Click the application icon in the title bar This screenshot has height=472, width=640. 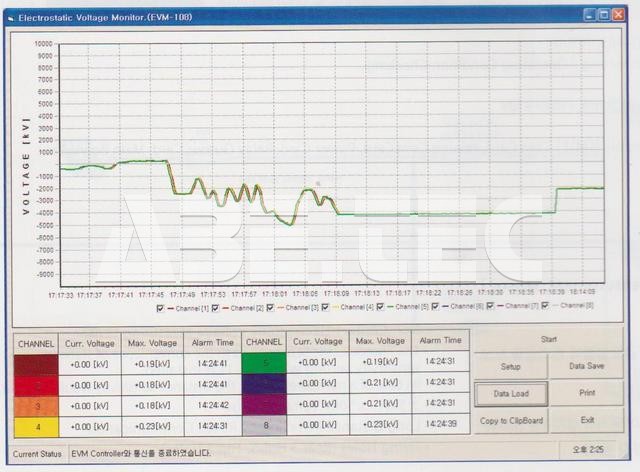coord(9,16)
